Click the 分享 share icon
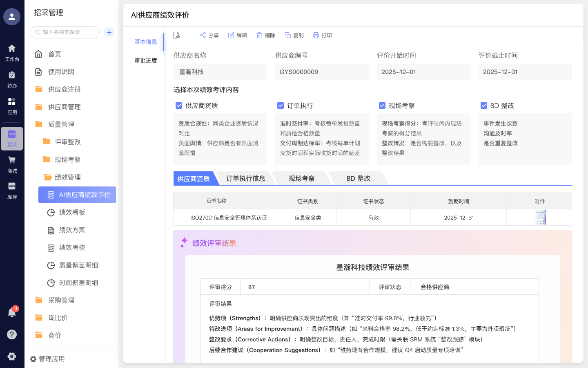588x368 pixels. click(203, 35)
